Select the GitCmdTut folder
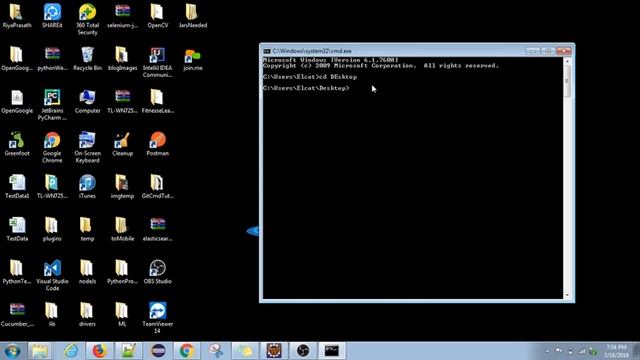 coord(158,187)
